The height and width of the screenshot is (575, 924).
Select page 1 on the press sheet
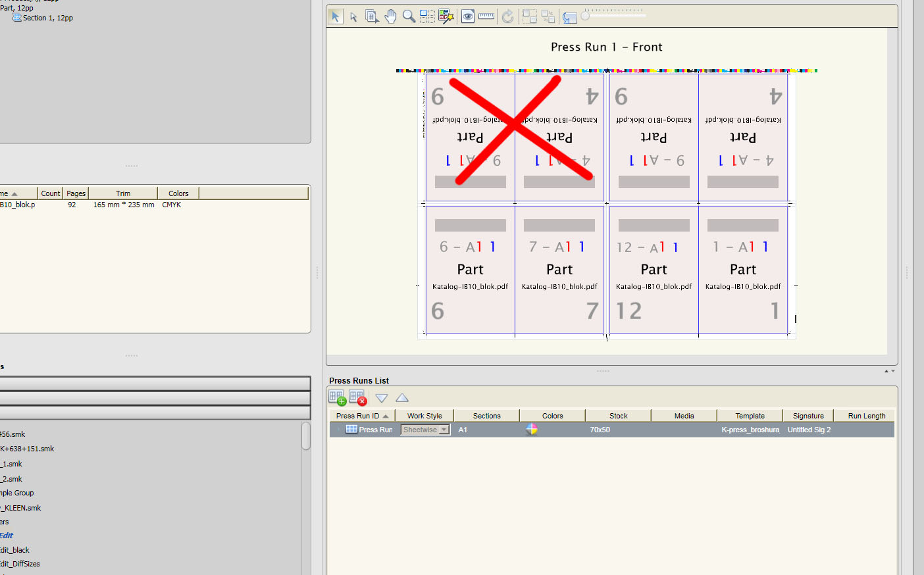click(x=743, y=270)
